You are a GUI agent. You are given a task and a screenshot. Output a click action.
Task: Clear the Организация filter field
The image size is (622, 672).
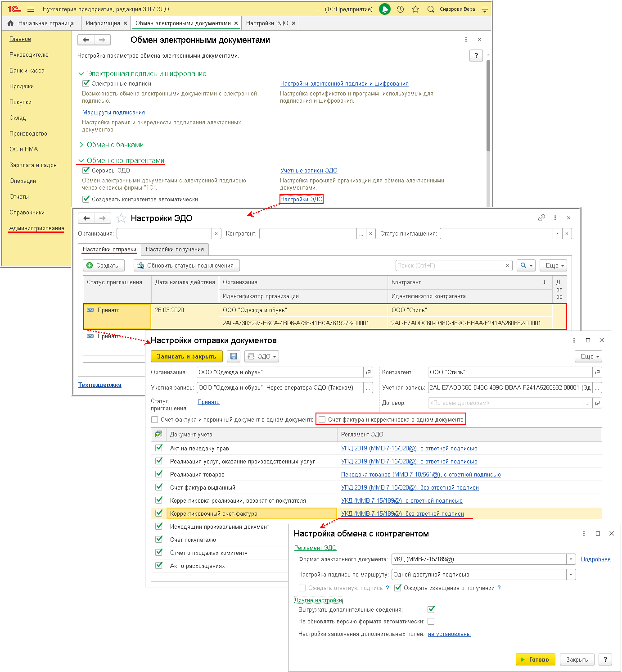pyautogui.click(x=216, y=234)
